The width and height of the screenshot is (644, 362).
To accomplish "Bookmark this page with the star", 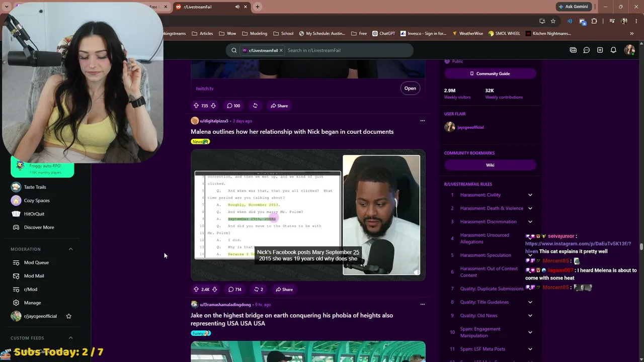I will point(553,21).
